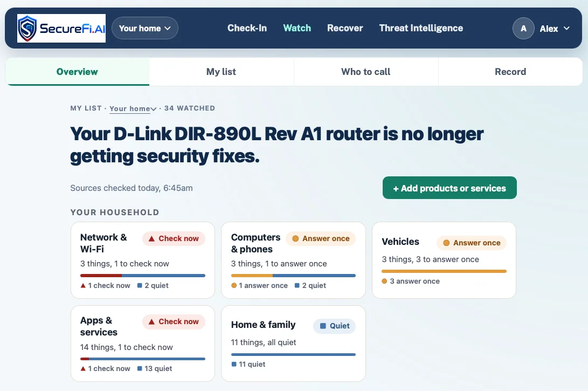Click Check now badge on Network & Wi-Fi
The image size is (588, 391).
[174, 239]
